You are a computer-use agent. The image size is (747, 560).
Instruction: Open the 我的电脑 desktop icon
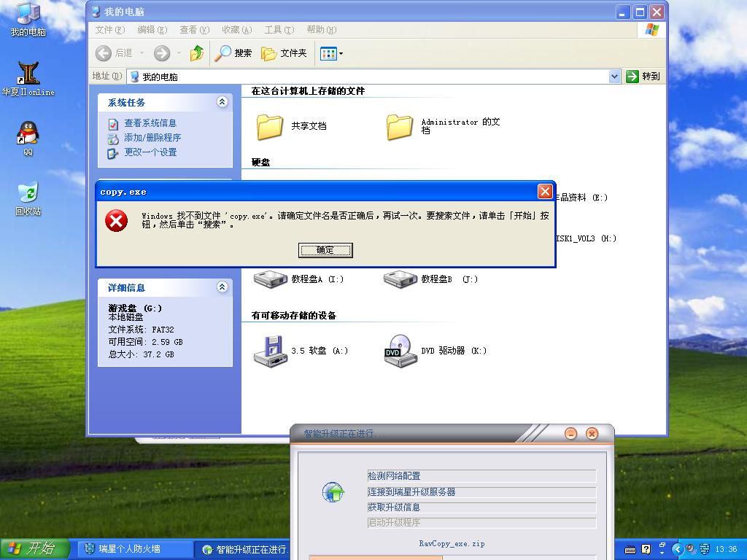coord(28,19)
